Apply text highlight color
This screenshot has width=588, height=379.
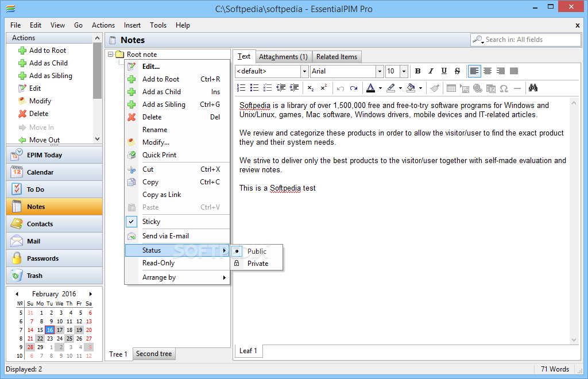pos(390,88)
